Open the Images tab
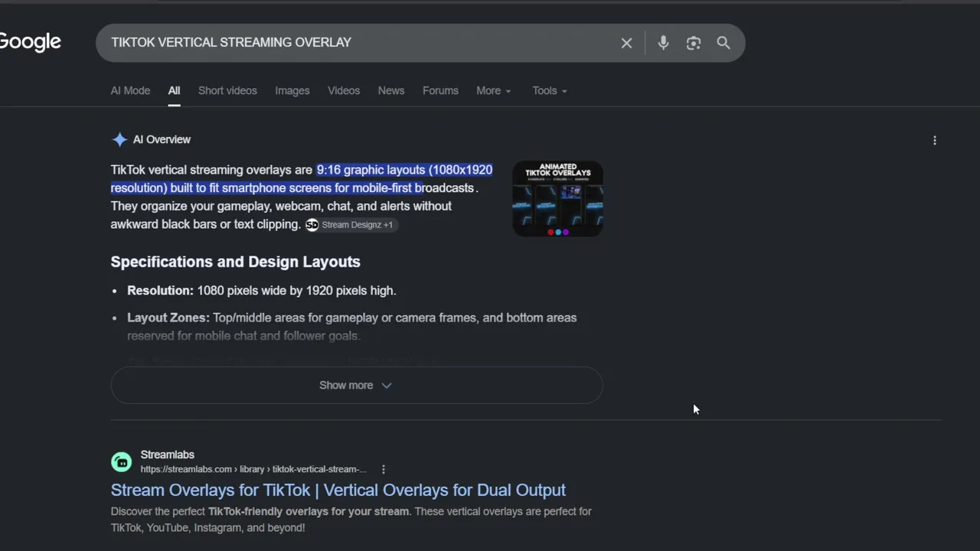The width and height of the screenshot is (980, 551). click(292, 90)
